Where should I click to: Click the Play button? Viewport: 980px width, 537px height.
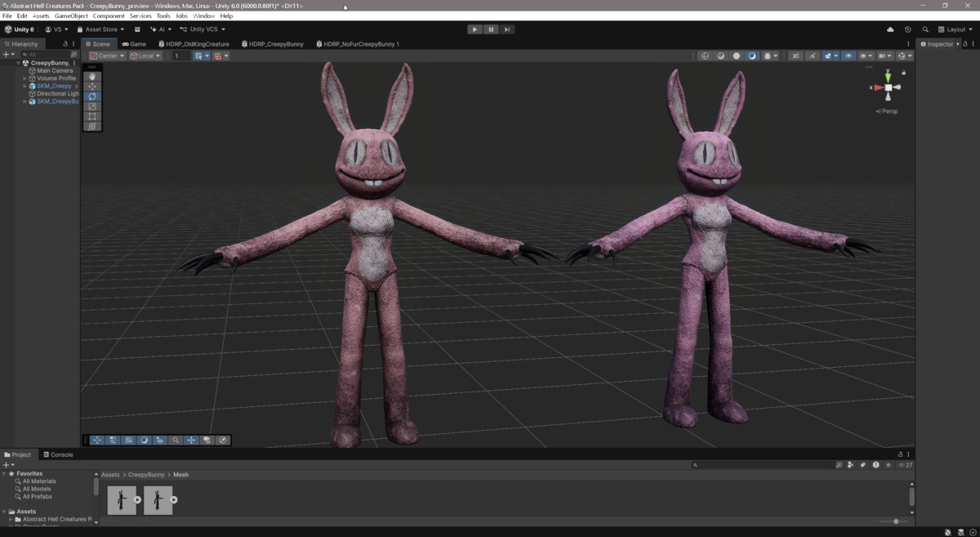coord(474,29)
